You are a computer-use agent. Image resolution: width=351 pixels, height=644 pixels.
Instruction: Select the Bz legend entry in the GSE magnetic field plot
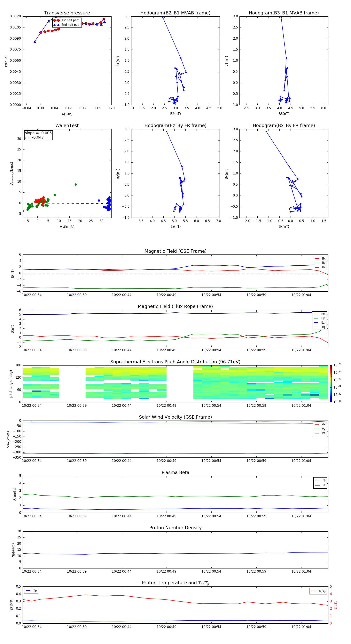[320, 267]
